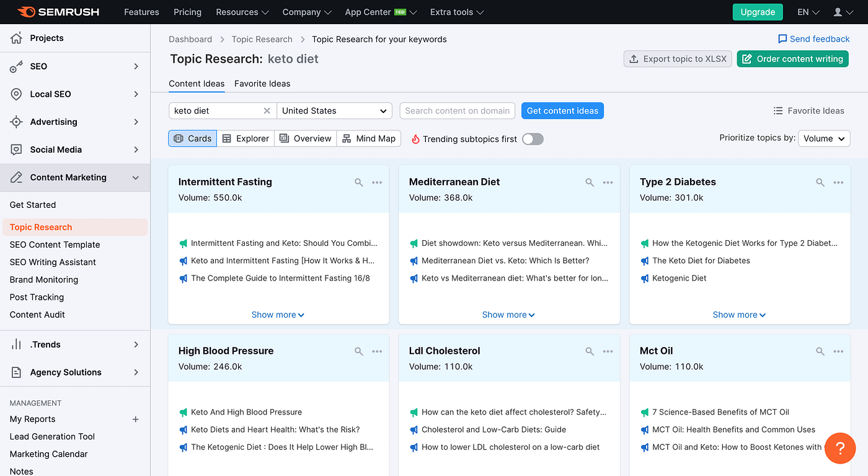Image resolution: width=868 pixels, height=476 pixels.
Task: Open 7 Science-Based Benefits of MCT Oil
Action: tap(720, 412)
